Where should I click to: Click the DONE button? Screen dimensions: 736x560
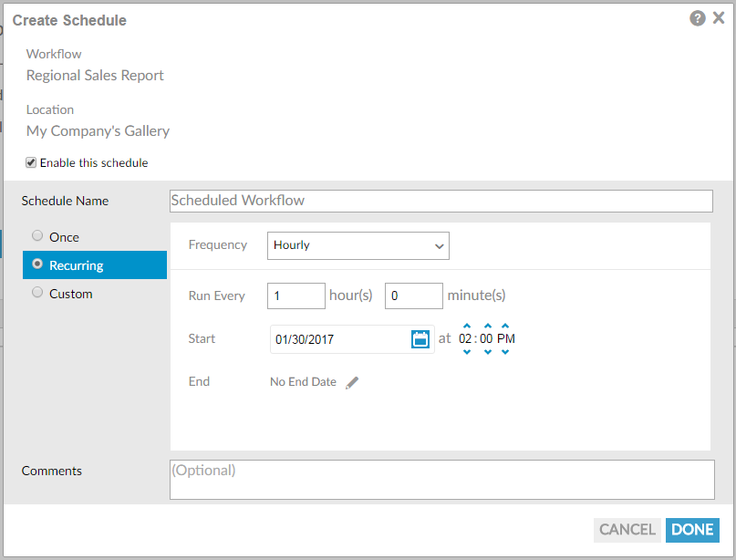(x=692, y=530)
